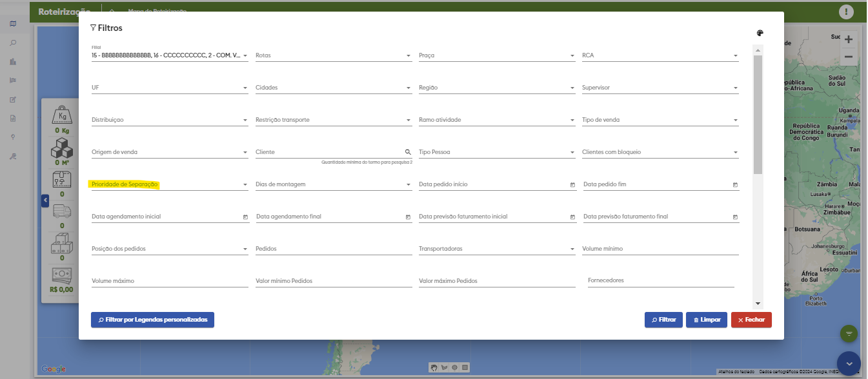Image resolution: width=868 pixels, height=379 pixels.
Task: Open the tools wrench icon in sidebar
Action: click(13, 157)
